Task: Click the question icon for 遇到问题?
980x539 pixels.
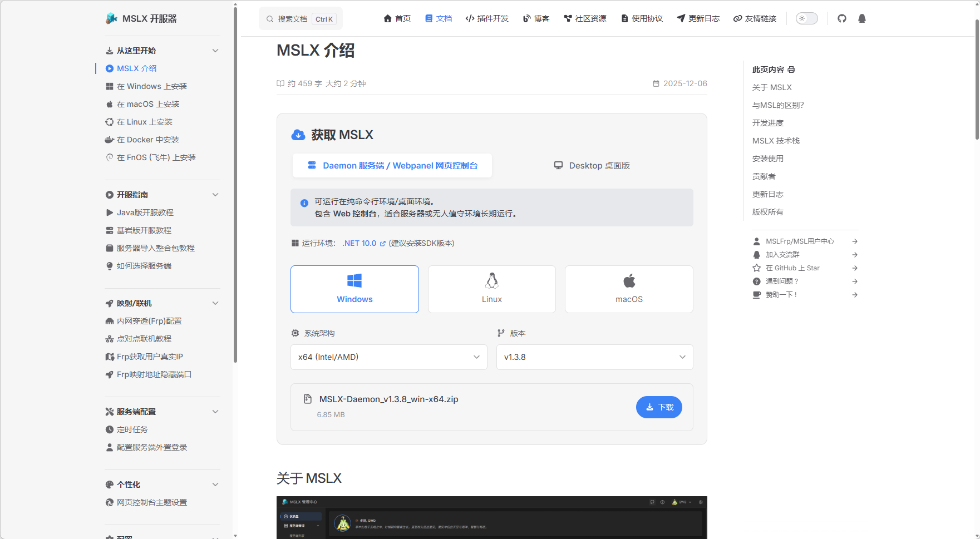Action: tap(757, 281)
